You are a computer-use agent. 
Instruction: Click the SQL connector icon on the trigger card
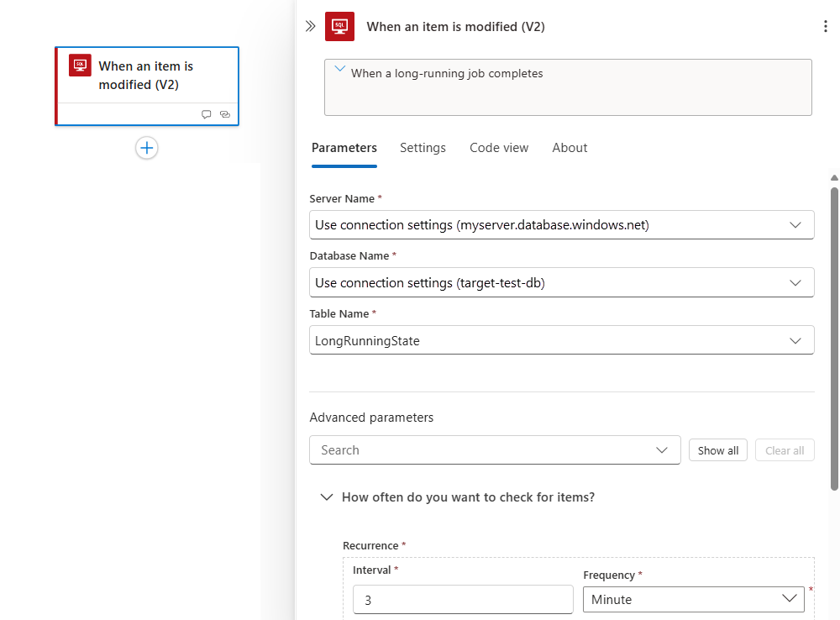(81, 66)
